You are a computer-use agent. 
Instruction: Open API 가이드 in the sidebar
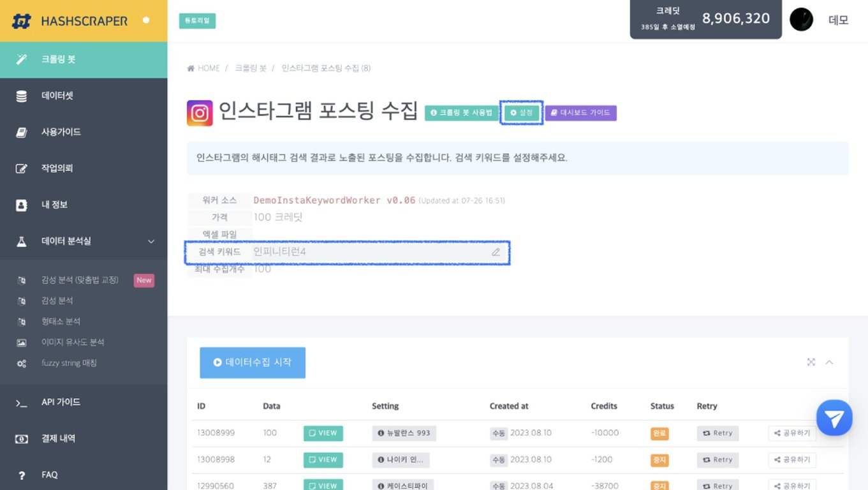84,402
